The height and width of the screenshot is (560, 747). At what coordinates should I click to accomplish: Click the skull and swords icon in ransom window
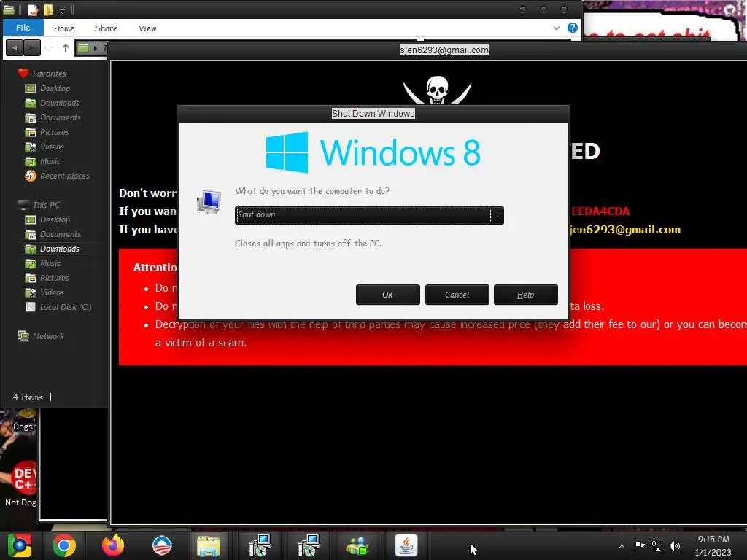[437, 90]
